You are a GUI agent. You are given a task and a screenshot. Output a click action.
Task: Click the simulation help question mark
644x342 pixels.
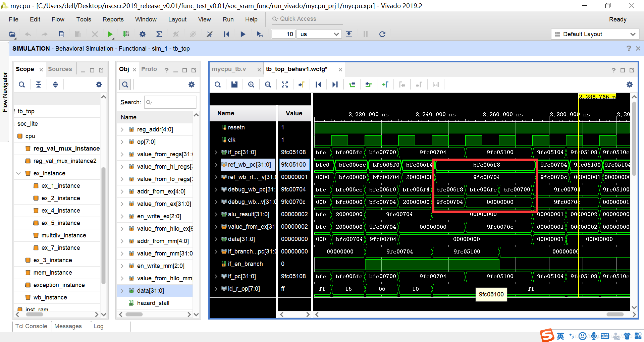[x=629, y=49]
